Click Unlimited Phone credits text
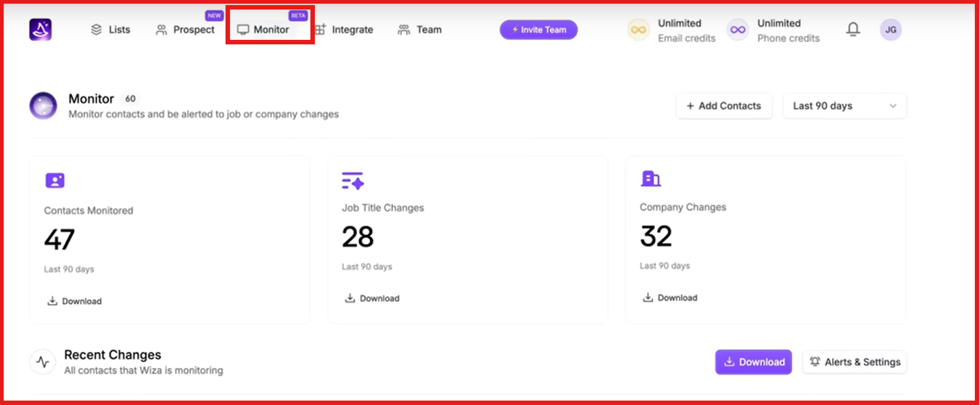The image size is (980, 405). click(x=788, y=30)
